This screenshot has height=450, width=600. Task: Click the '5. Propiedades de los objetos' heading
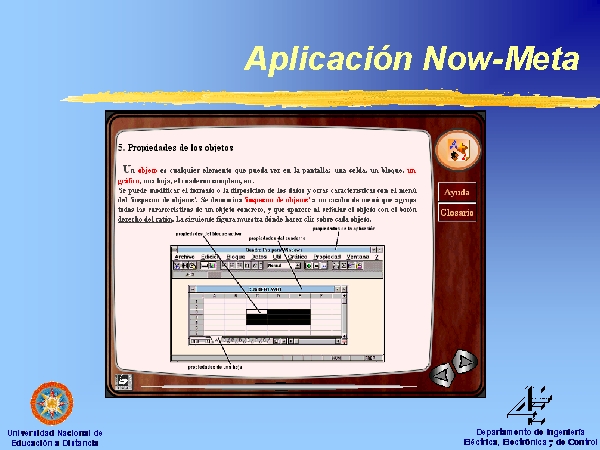pos(176,148)
